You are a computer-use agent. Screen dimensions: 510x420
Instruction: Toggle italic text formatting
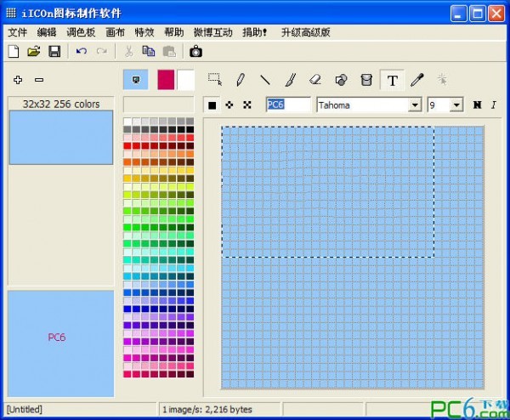click(494, 105)
